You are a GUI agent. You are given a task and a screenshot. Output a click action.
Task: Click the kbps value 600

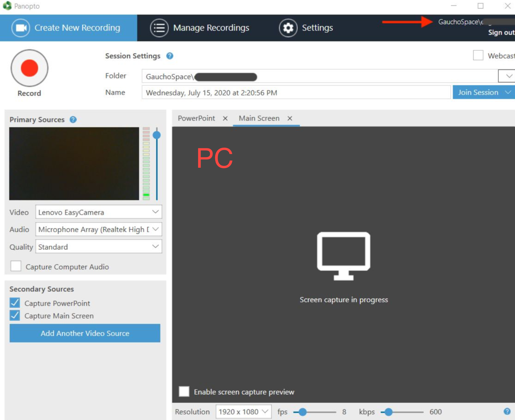click(436, 412)
